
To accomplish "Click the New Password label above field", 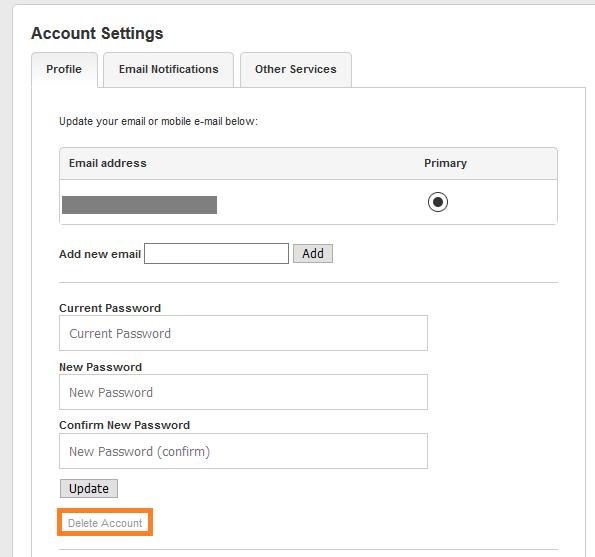I will pos(101,367).
